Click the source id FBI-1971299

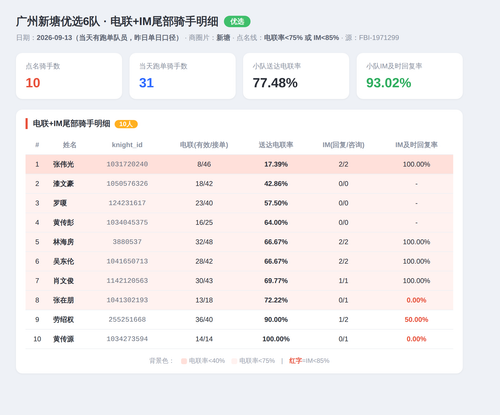coord(379,38)
